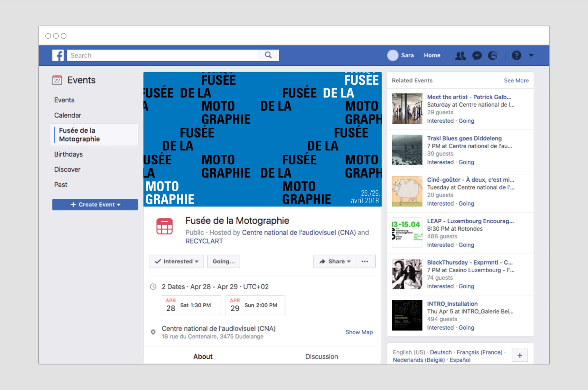
Task: Expand the account dropdown arrow in top bar
Action: 531,55
